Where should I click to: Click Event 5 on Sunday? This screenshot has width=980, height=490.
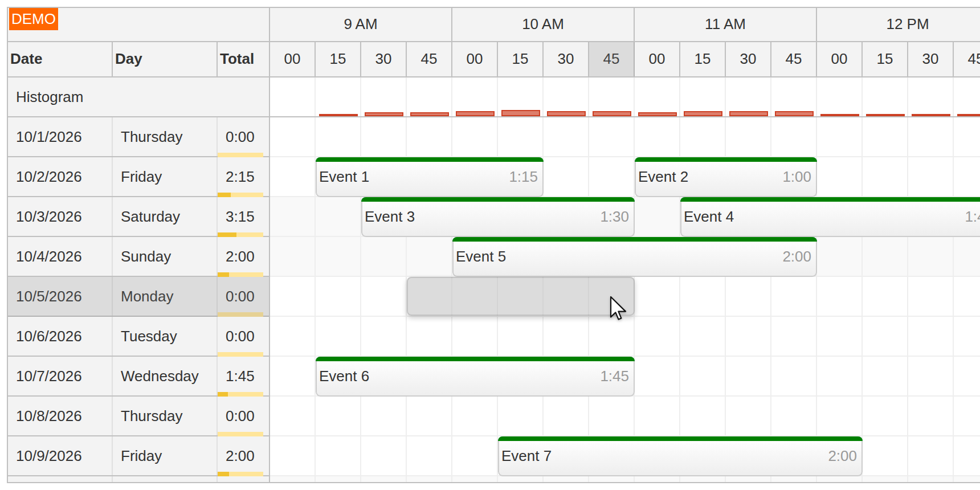point(635,256)
